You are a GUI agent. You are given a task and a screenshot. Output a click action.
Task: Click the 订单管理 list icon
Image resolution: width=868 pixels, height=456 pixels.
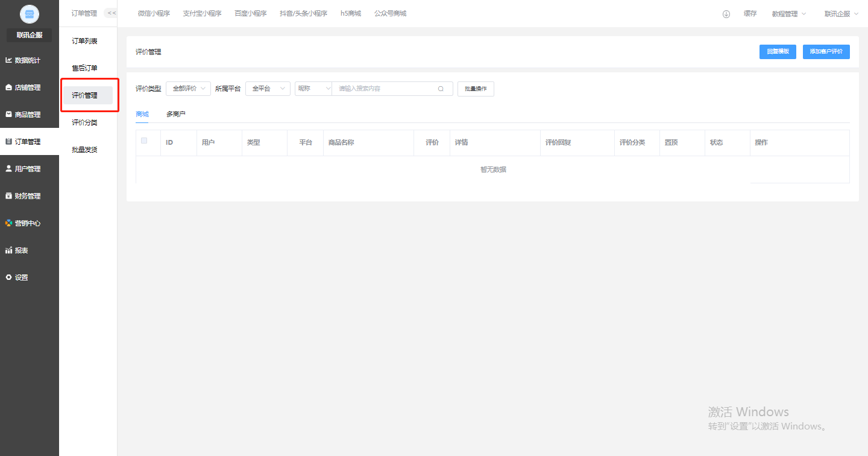pyautogui.click(x=8, y=142)
